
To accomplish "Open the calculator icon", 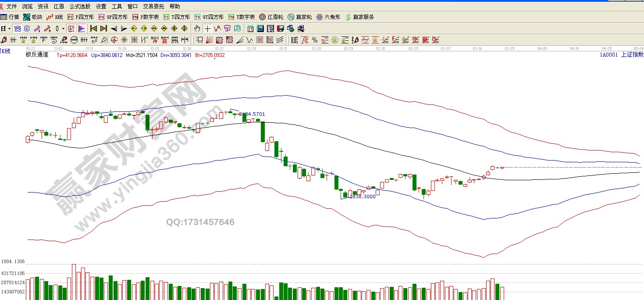I will coord(260,29).
